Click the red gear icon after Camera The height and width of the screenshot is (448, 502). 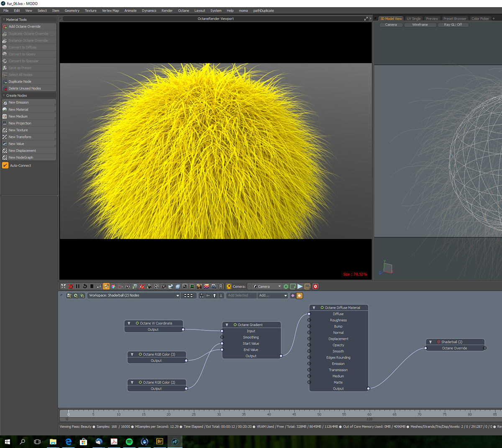[x=315, y=286]
